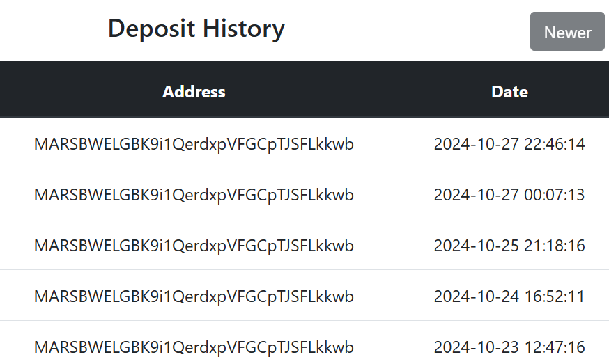Click date 2024-10-27 22:46:14
This screenshot has width=609, height=364.
coord(509,144)
